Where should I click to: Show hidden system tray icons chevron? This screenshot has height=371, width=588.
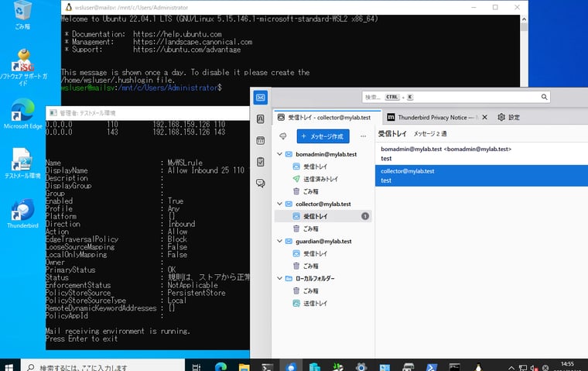(511, 367)
